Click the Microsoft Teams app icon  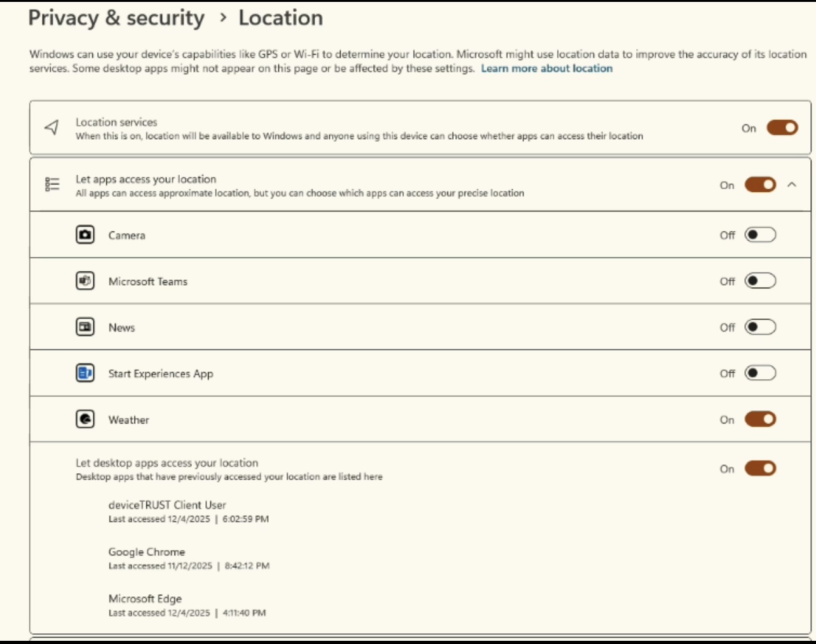click(x=85, y=281)
